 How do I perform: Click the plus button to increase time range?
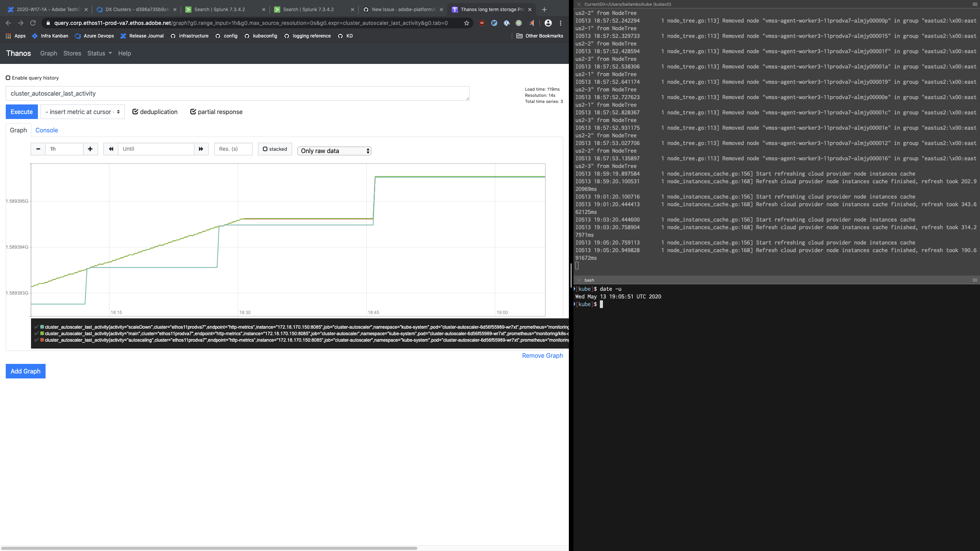(x=90, y=149)
